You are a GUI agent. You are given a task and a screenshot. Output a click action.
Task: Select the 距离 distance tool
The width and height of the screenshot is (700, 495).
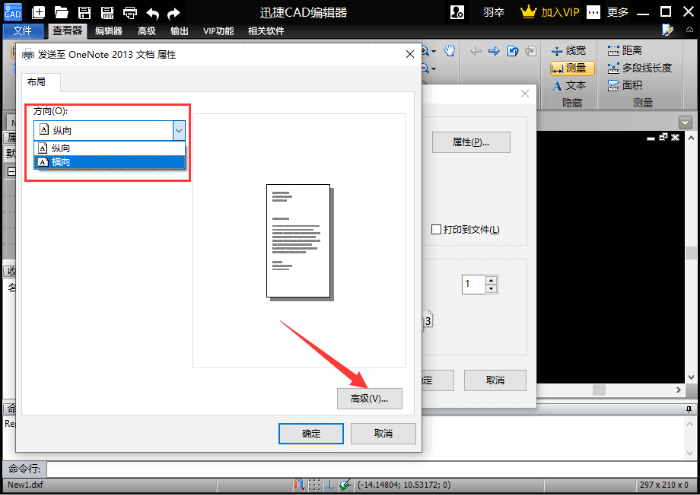coord(625,50)
